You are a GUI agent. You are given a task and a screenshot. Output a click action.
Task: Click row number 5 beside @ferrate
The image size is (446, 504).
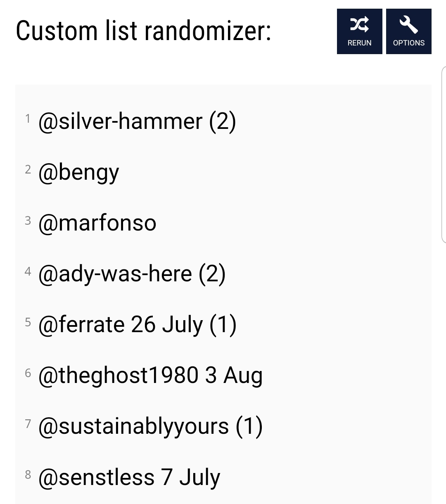point(28,322)
